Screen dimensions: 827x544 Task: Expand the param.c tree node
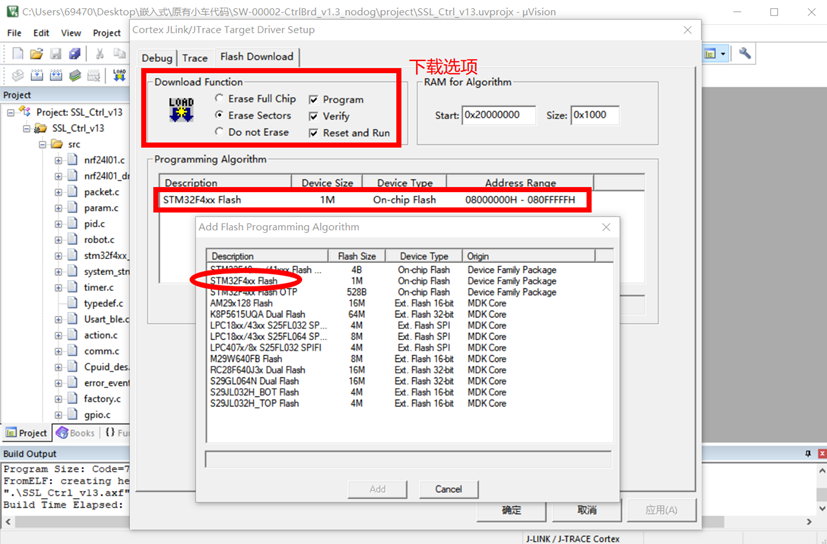(x=58, y=208)
